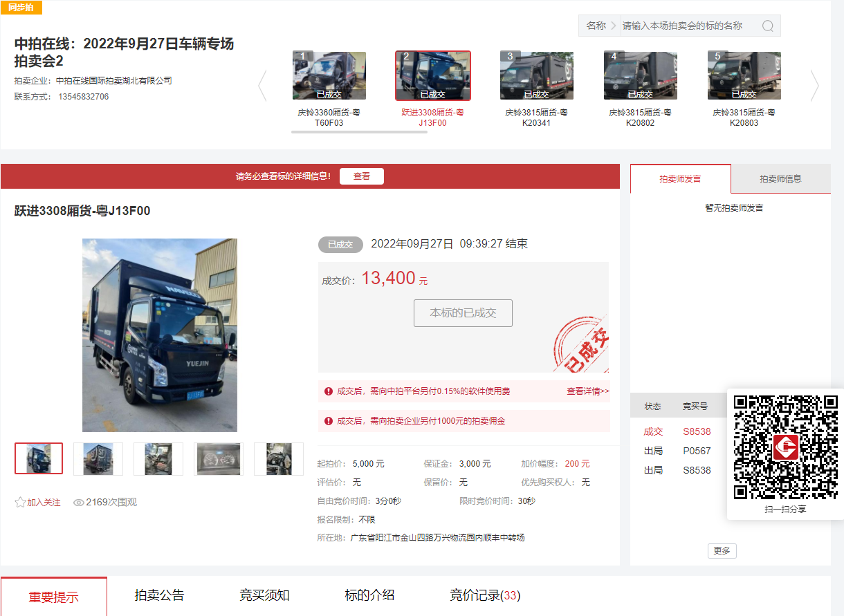844x616 pixels.
Task: Click auction title 中拍在线:2022年9月27日车辆专场拍卖会2
Action: tap(125, 52)
